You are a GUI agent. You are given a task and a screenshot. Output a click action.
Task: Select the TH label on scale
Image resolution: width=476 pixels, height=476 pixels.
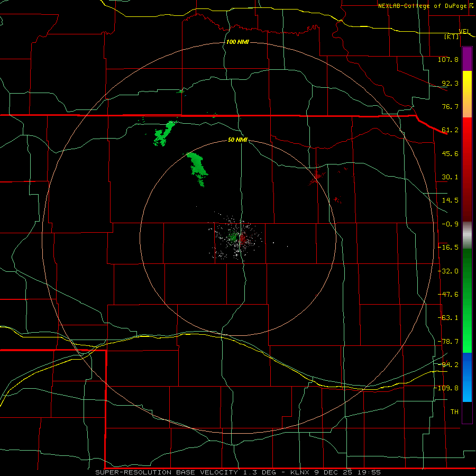click(x=454, y=412)
